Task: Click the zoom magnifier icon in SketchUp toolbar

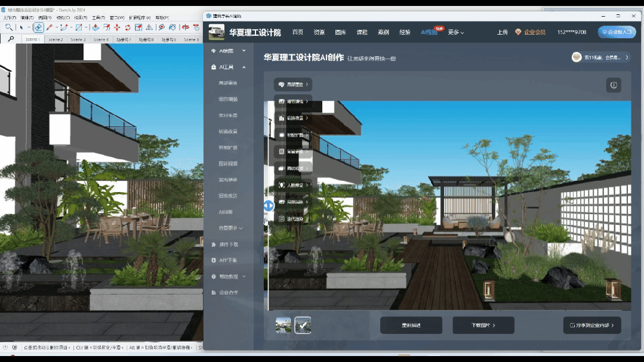Action: pos(8,27)
